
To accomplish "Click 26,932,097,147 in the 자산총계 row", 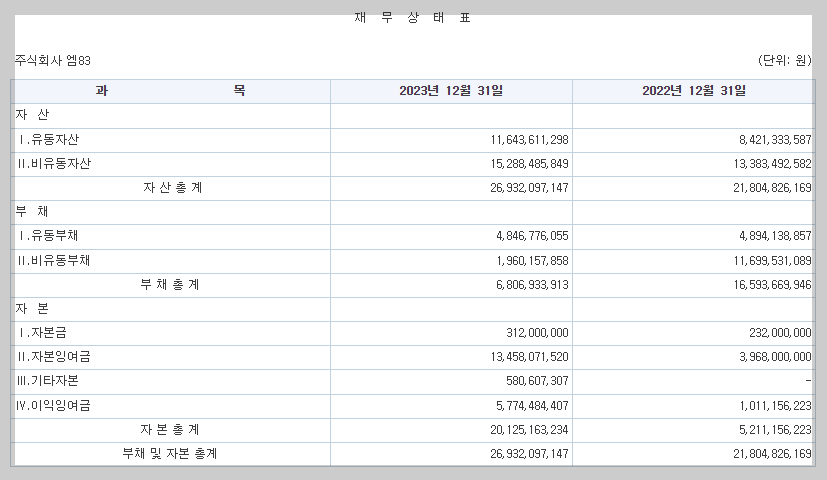I will click(x=530, y=188).
